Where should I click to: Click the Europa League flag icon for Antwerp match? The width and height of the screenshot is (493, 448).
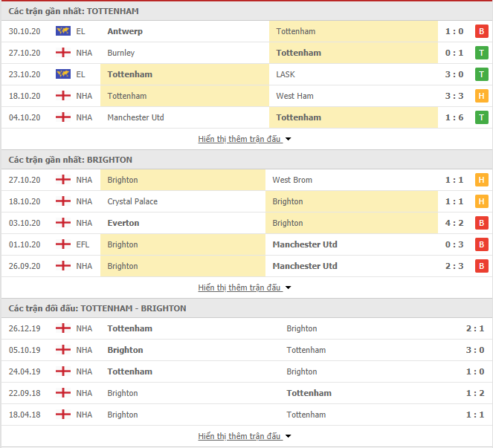click(63, 30)
